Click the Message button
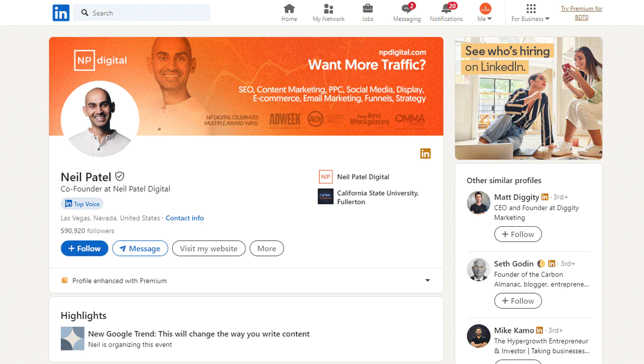Image resolution: width=644 pixels, height=364 pixels. point(140,248)
